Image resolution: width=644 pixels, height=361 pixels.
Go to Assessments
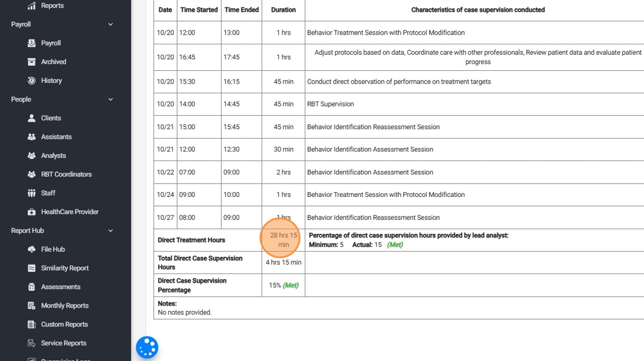tap(61, 287)
